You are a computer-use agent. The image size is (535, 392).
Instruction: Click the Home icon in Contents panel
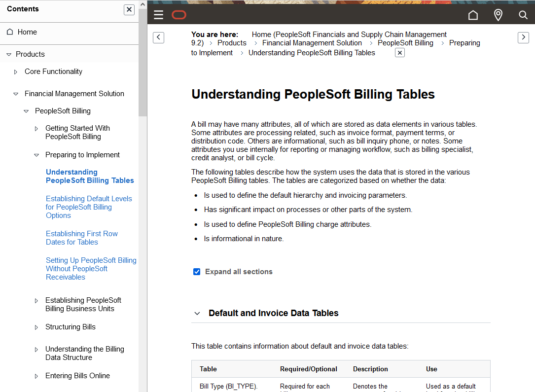click(x=10, y=32)
